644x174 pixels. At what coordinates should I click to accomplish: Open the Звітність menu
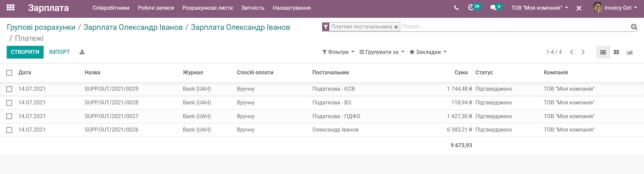point(253,8)
